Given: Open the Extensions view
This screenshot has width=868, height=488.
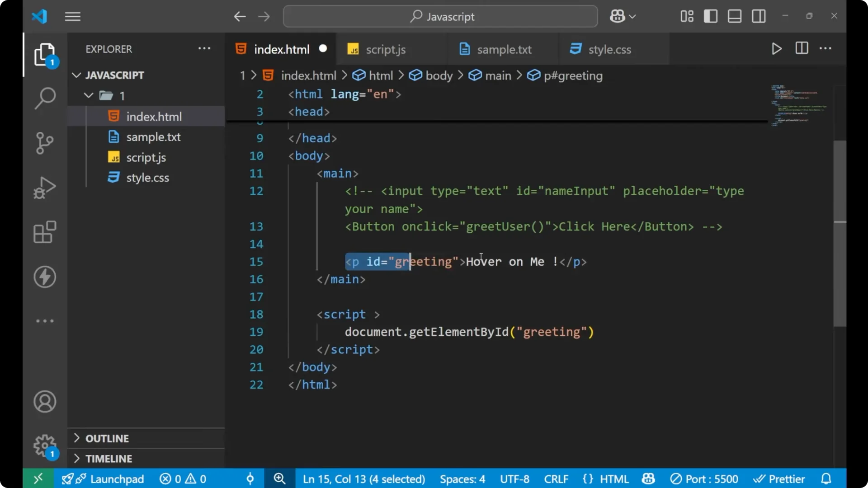Looking at the screenshot, I should [x=44, y=232].
